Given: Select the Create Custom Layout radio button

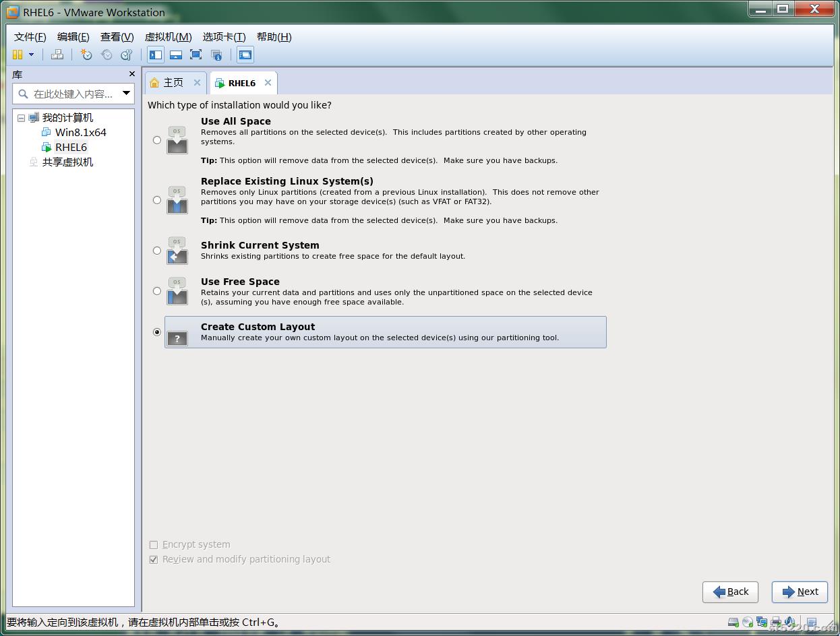Looking at the screenshot, I should coord(157,332).
